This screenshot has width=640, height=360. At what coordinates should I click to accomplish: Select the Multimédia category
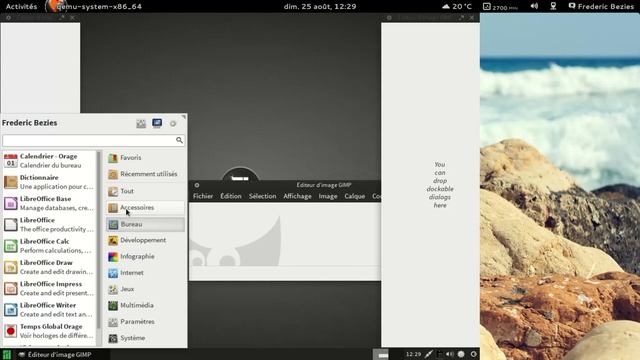coord(145,305)
